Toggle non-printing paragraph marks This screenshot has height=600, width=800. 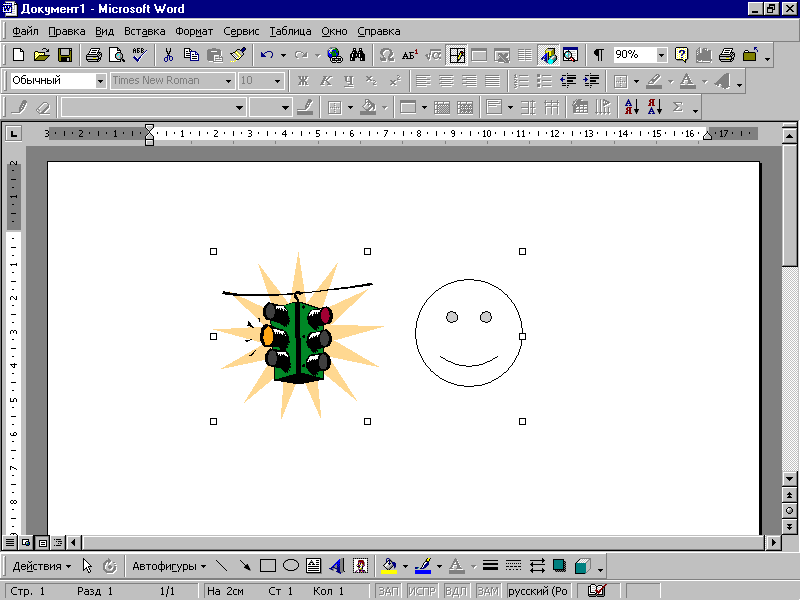coord(598,55)
